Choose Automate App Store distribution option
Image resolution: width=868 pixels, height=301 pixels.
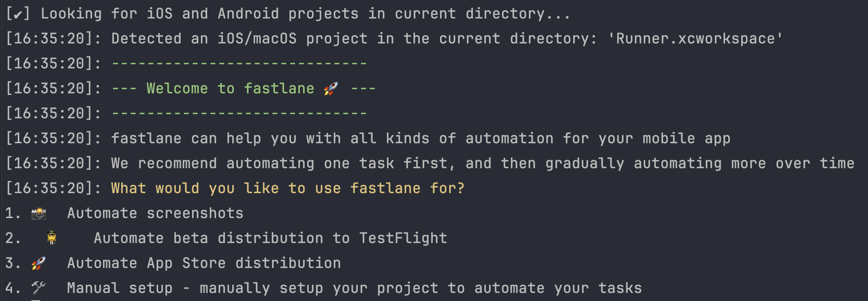click(204, 263)
